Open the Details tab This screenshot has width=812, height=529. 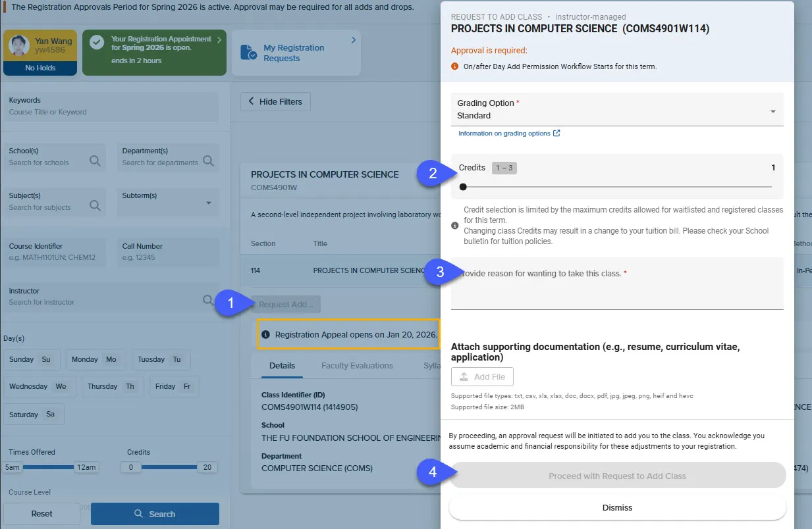[x=282, y=366]
